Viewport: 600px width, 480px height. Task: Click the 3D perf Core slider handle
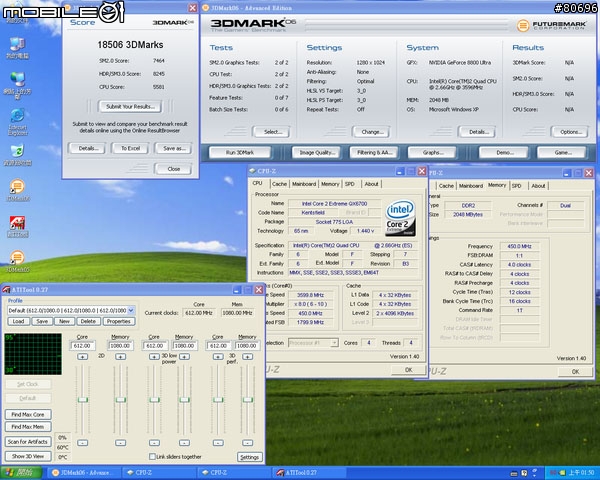click(x=218, y=400)
